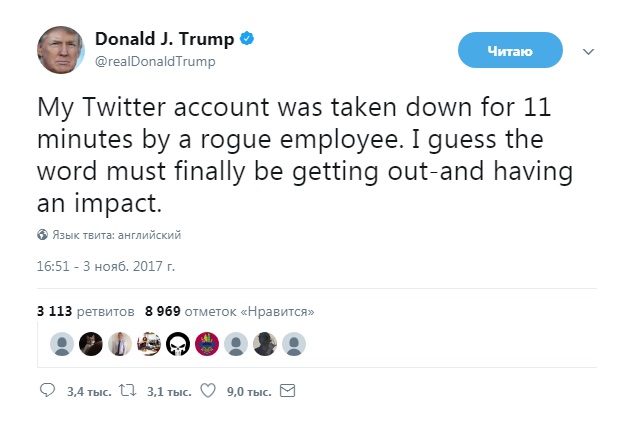Viewport: 631px width, 428px height.
Task: Open the crimson emblem liker avatar
Action: click(x=207, y=344)
